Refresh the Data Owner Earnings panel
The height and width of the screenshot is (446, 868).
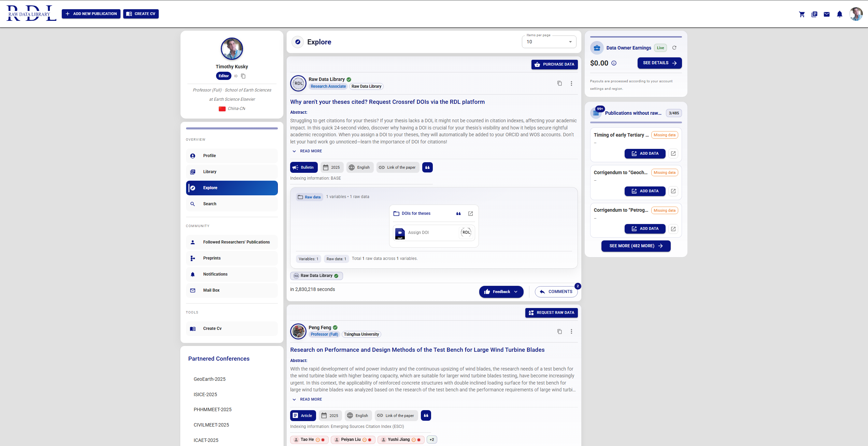(674, 48)
